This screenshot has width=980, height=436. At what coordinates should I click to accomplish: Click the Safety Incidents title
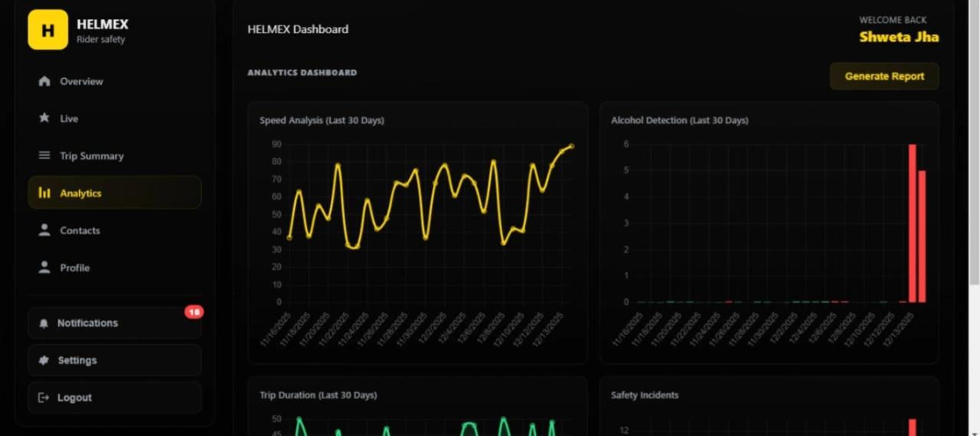(645, 395)
